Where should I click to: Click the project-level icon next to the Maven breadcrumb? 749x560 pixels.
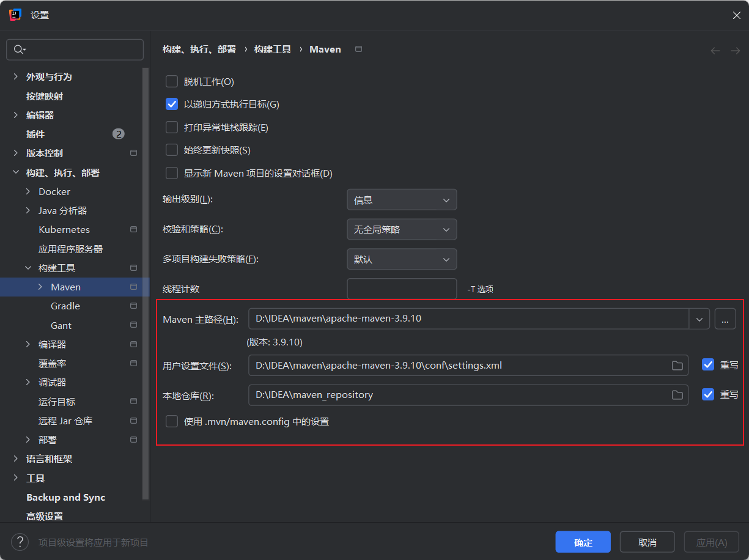point(359,49)
